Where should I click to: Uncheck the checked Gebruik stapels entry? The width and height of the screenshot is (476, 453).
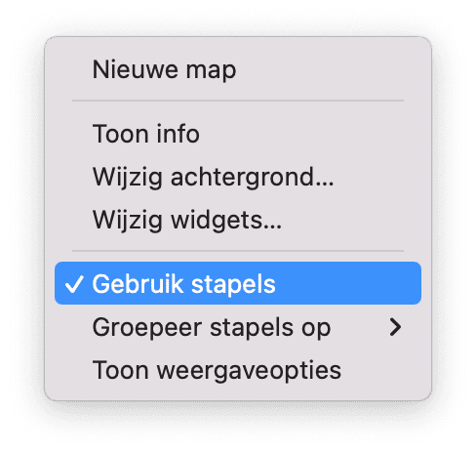click(238, 283)
